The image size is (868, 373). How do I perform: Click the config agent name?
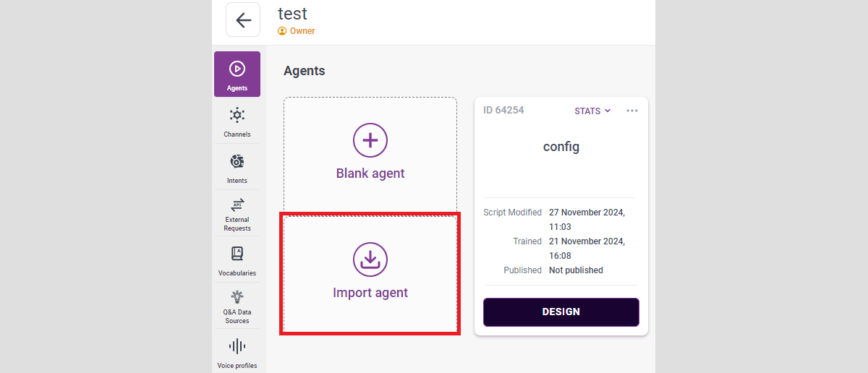point(561,147)
